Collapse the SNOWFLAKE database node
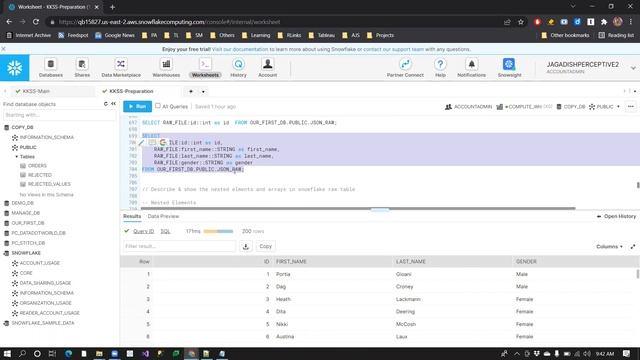 7,253
